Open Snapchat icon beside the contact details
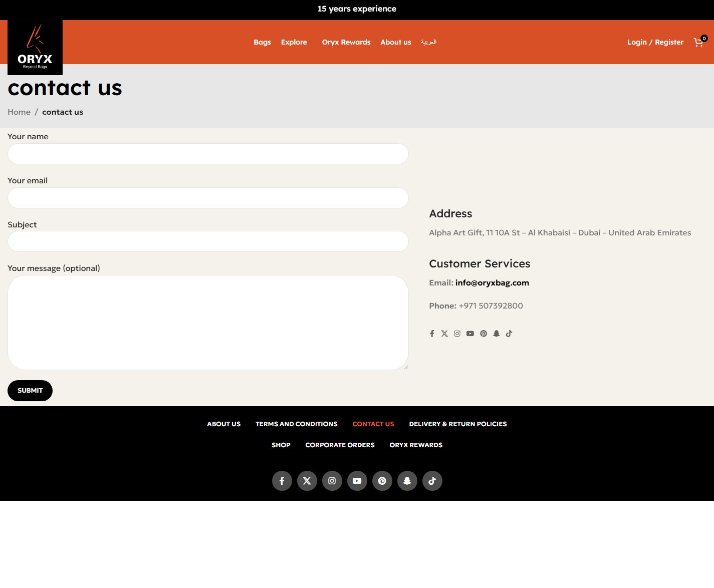This screenshot has width=714, height=588. (497, 334)
